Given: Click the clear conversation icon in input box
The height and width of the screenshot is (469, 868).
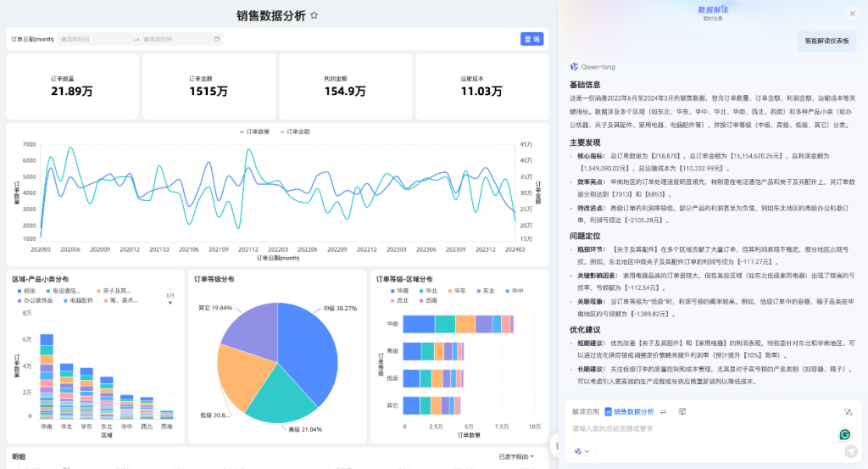Looking at the screenshot, I should pyautogui.click(x=848, y=411).
